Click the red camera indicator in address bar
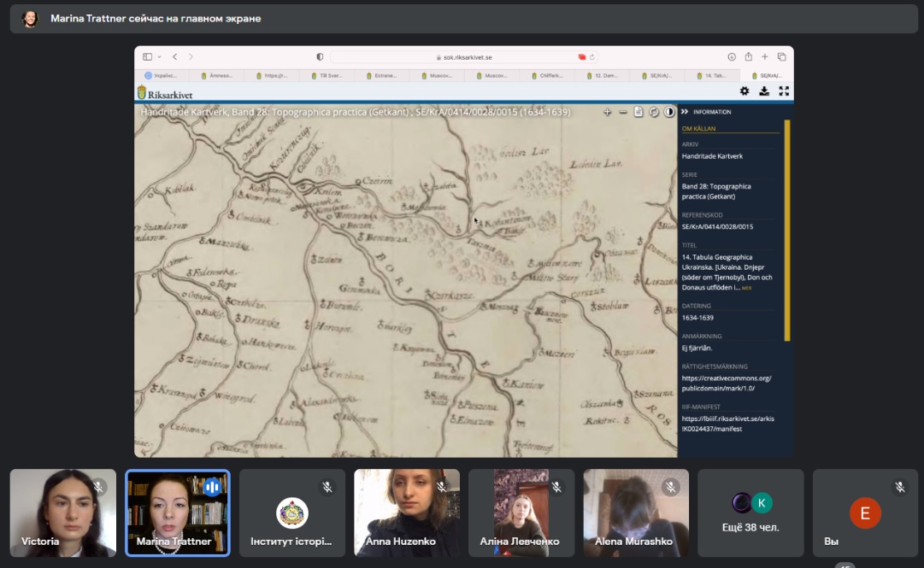The width and height of the screenshot is (924, 568). point(581,57)
